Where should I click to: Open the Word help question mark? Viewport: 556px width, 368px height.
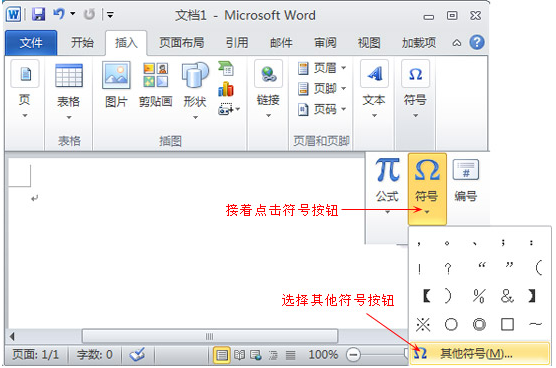(x=477, y=43)
